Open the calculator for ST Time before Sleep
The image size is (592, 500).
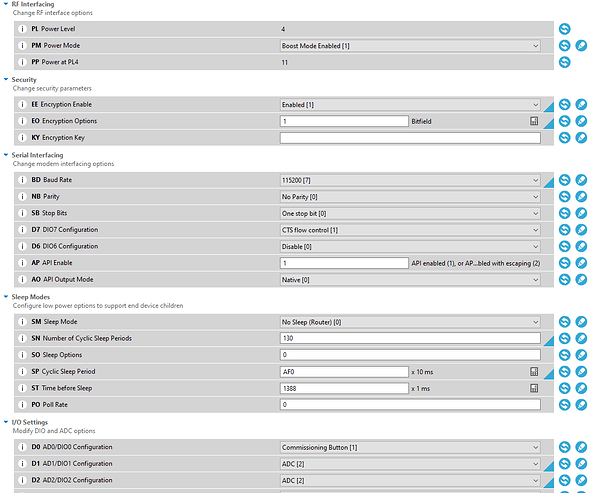tap(534, 388)
